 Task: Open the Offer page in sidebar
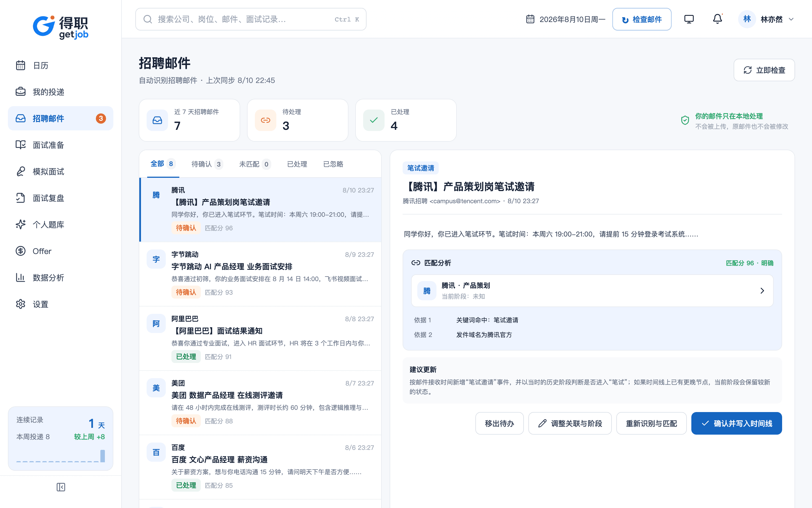[60, 251]
